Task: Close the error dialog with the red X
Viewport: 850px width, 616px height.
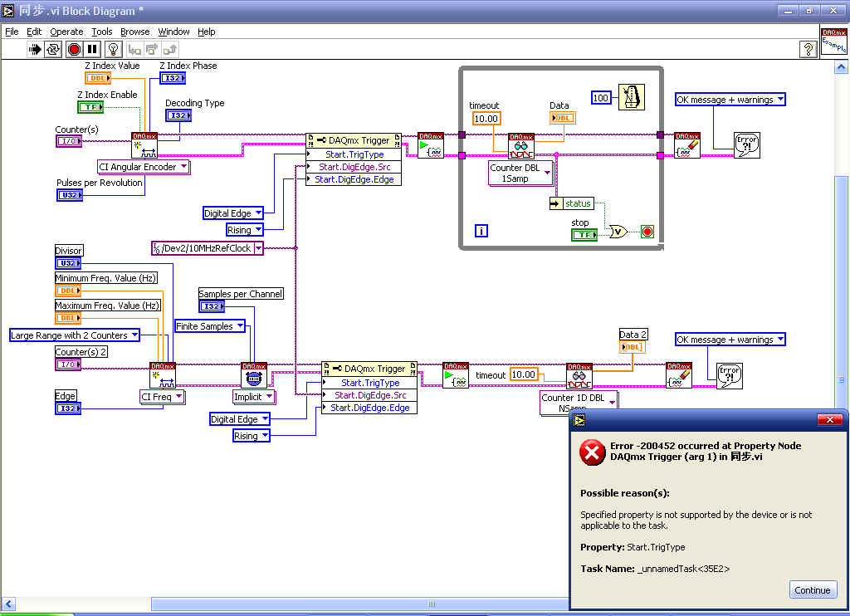Action: click(x=829, y=420)
